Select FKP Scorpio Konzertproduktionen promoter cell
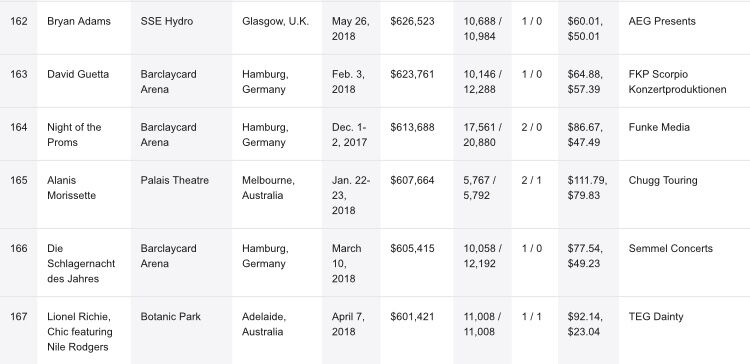The height and width of the screenshot is (364, 750). coord(678,82)
